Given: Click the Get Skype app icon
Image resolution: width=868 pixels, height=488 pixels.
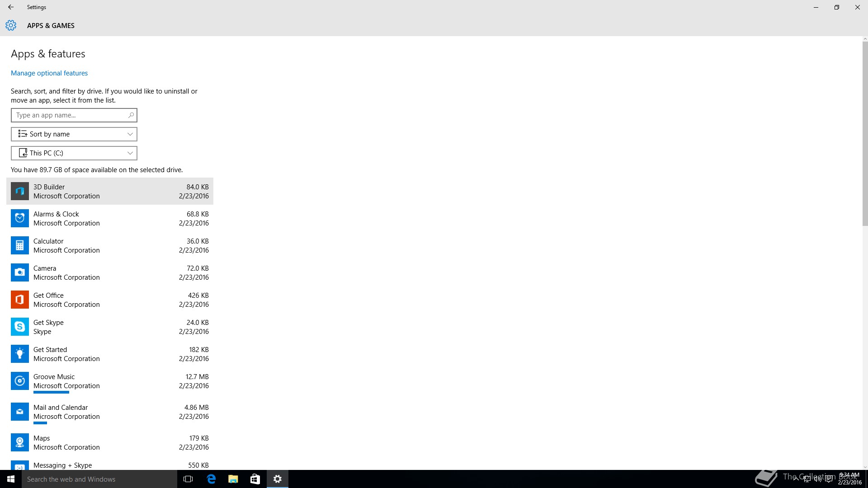Looking at the screenshot, I should point(20,327).
